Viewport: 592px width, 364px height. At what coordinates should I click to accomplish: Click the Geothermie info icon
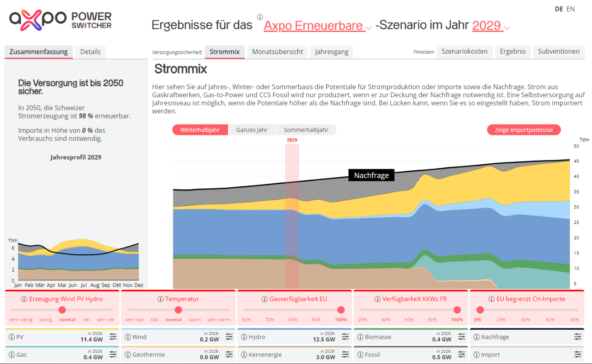[x=128, y=355]
